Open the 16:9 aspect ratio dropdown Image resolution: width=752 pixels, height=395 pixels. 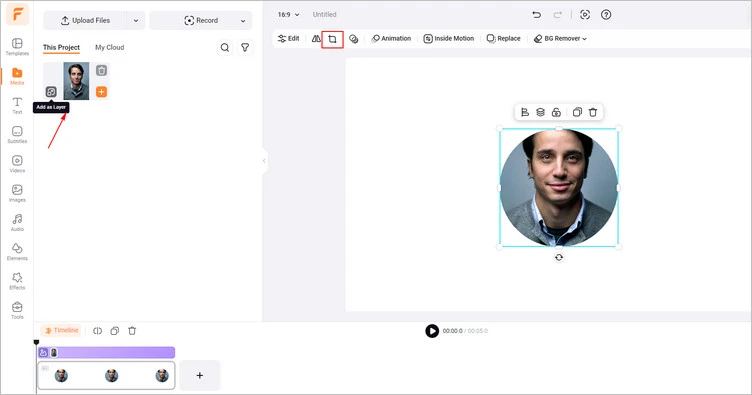coord(289,14)
